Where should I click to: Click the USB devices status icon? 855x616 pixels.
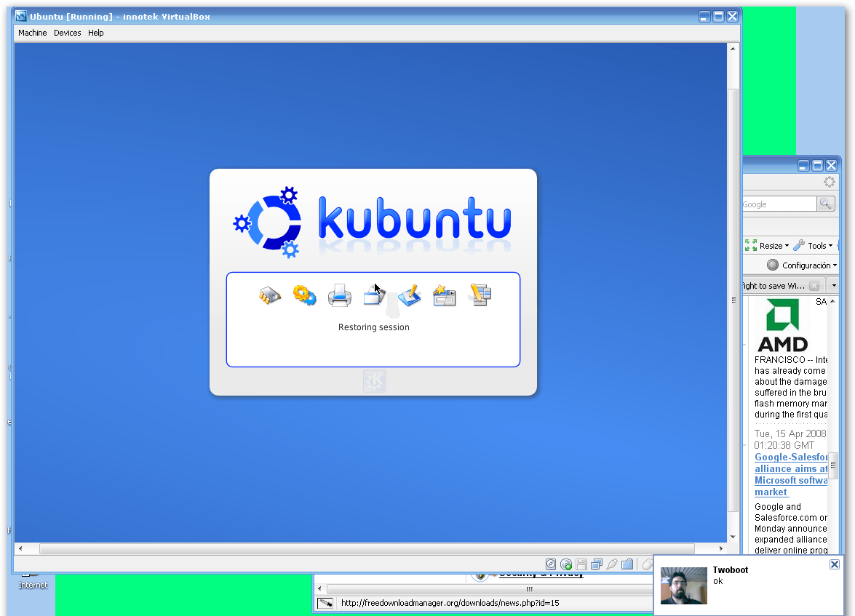(612, 564)
